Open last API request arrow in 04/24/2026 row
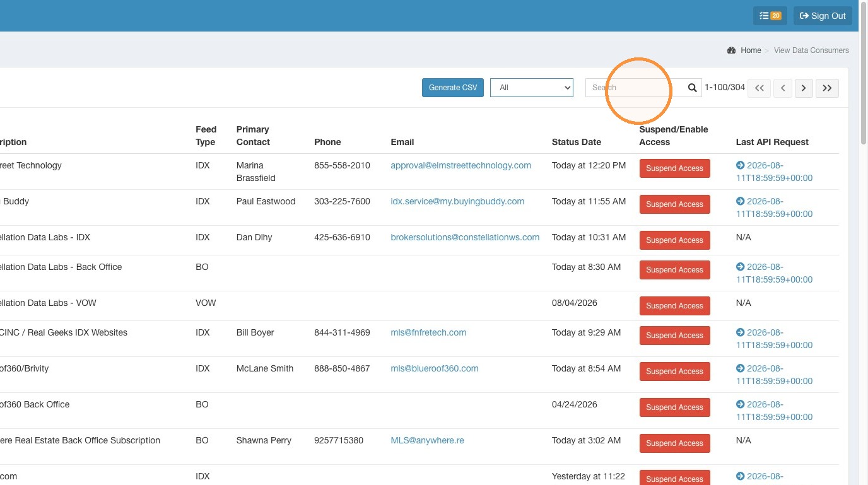868x485 pixels. (x=740, y=404)
